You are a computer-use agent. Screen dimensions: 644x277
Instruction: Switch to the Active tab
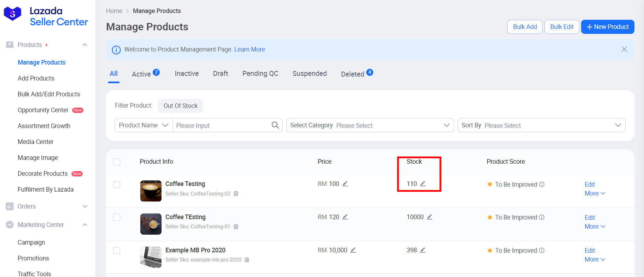point(141,74)
